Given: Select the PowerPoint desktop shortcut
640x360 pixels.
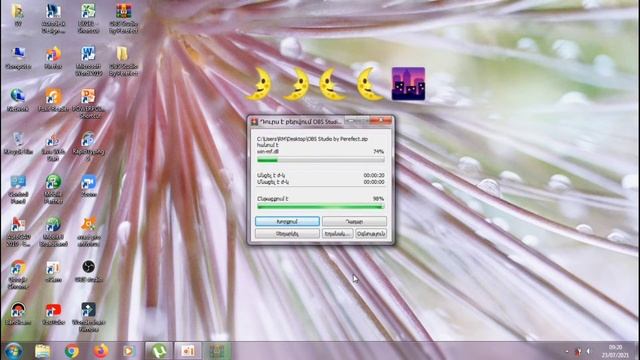Looking at the screenshot, I should 88,104.
